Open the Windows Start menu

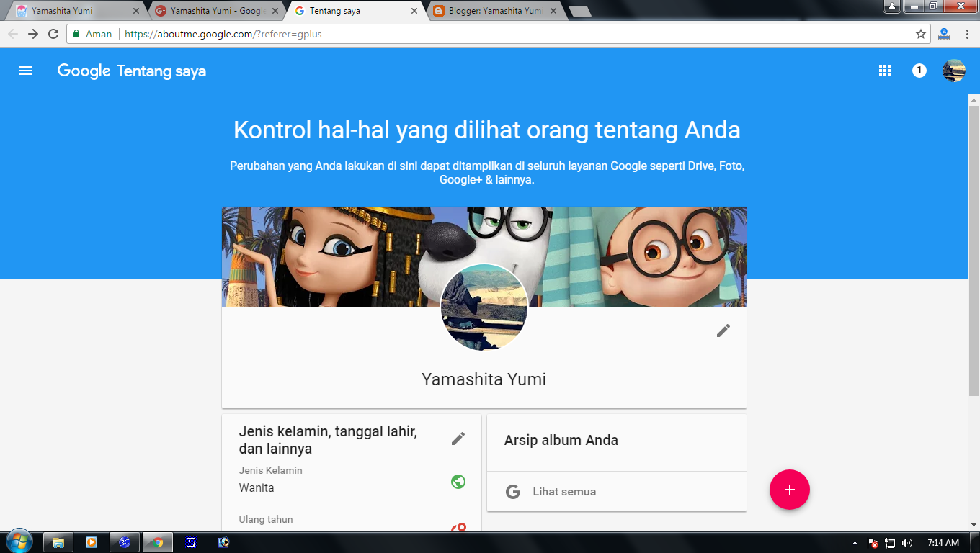point(19,542)
